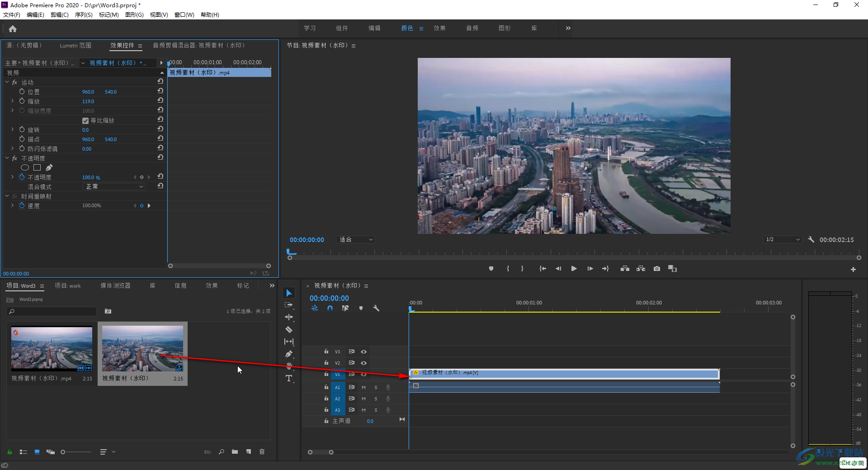Open the File menu
This screenshot has height=470, width=868.
(11, 15)
